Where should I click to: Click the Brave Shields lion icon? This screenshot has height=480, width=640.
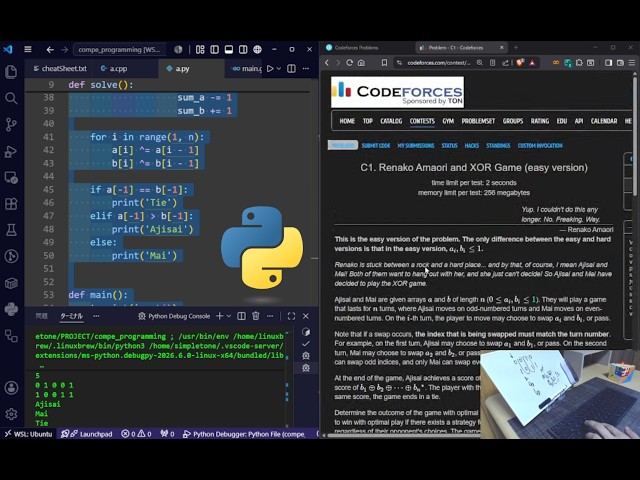point(520,62)
